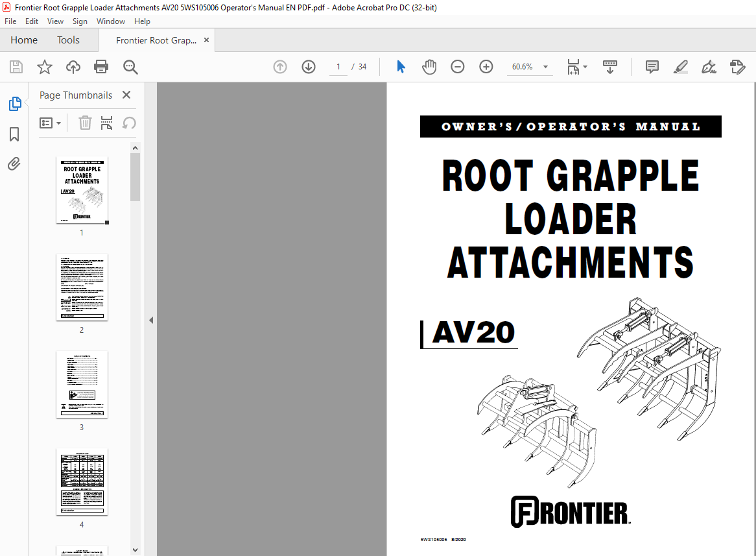The height and width of the screenshot is (556, 756).
Task: Open the Edit menu
Action: click(32, 21)
